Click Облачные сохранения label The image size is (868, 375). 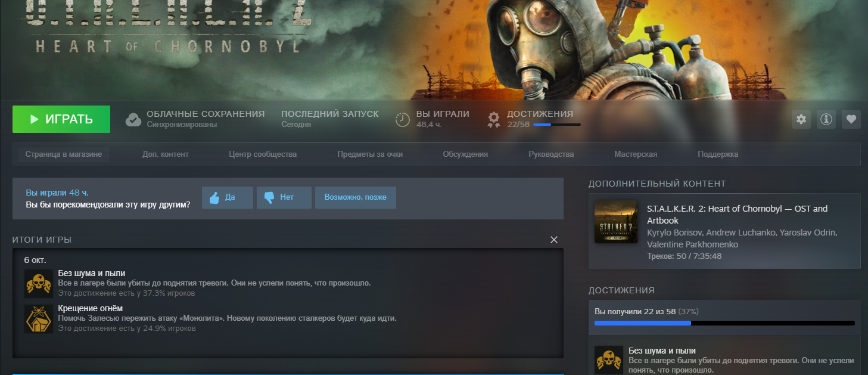206,114
